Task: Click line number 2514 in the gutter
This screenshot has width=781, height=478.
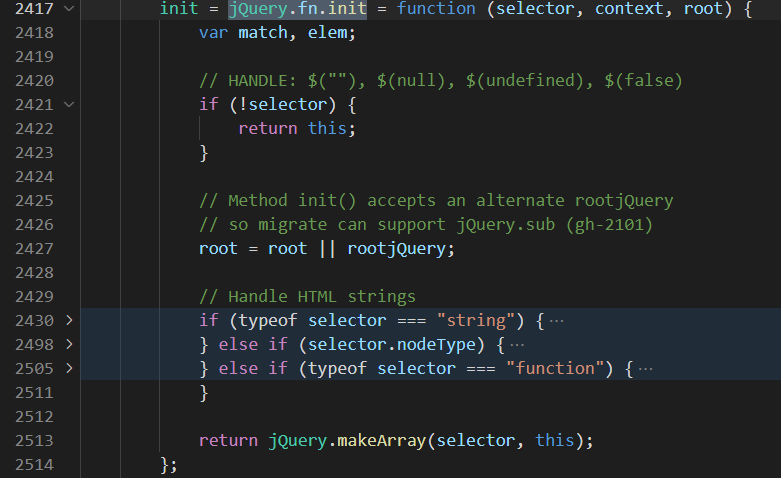Action: (34, 464)
